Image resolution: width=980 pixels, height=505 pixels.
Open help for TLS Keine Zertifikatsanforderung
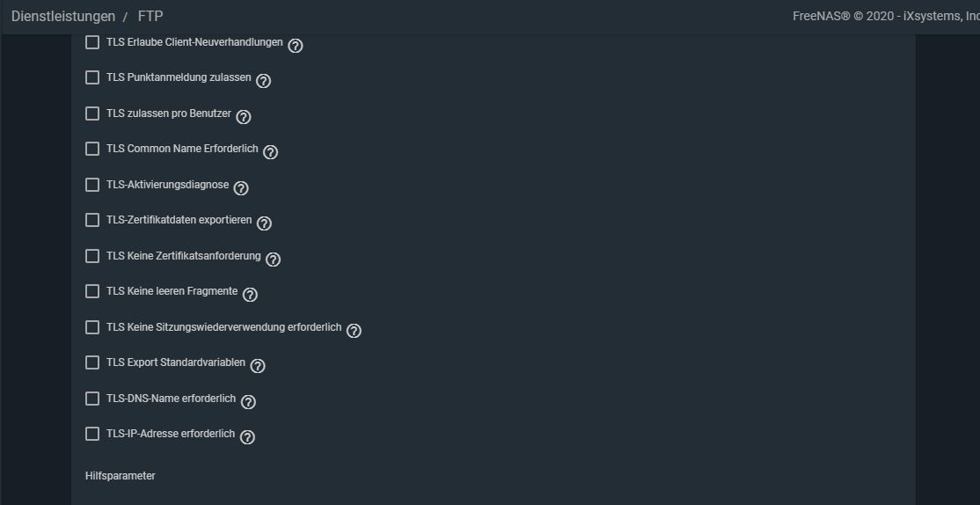pyautogui.click(x=273, y=260)
